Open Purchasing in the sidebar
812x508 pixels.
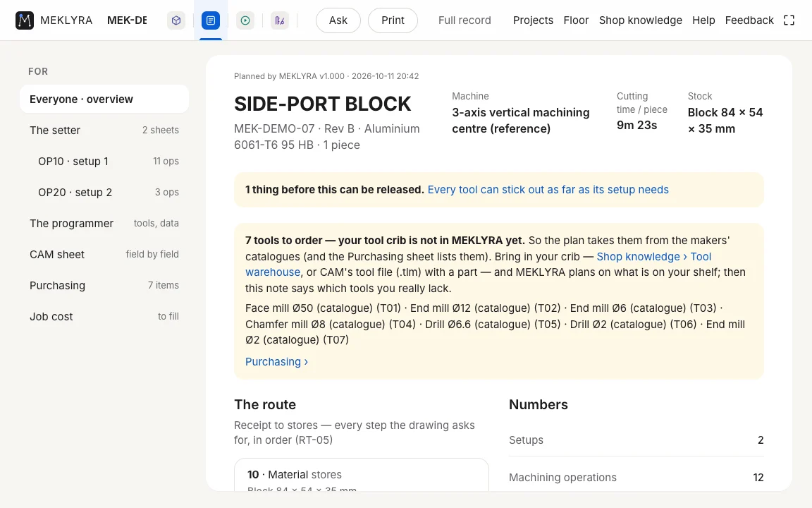[x=104, y=286]
